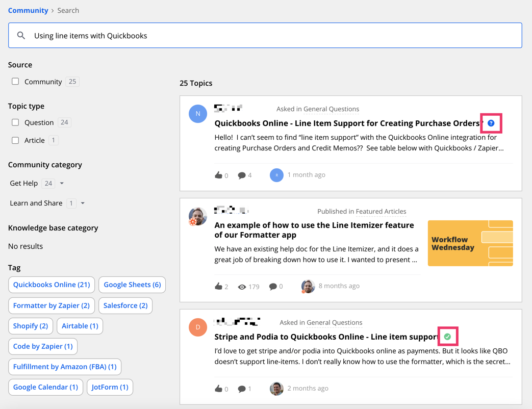The image size is (532, 409).
Task: Click small avatar next to 8 months ago
Action: 308,286
